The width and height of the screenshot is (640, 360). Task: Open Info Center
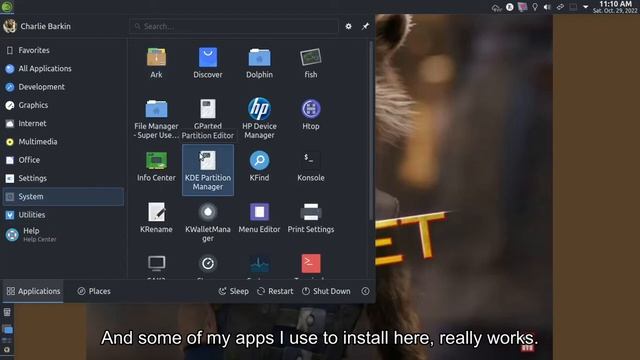point(156,166)
